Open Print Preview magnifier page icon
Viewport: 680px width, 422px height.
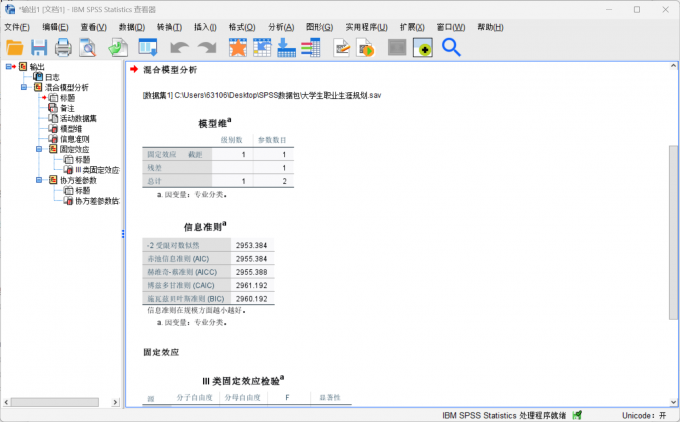(x=88, y=47)
